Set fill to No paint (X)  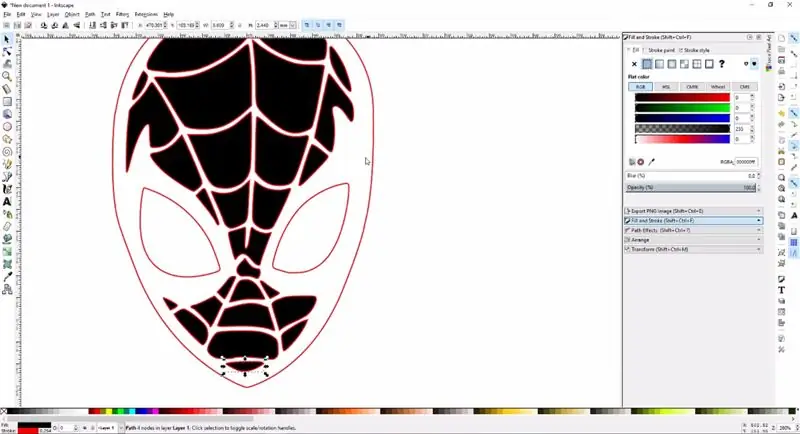(x=634, y=64)
